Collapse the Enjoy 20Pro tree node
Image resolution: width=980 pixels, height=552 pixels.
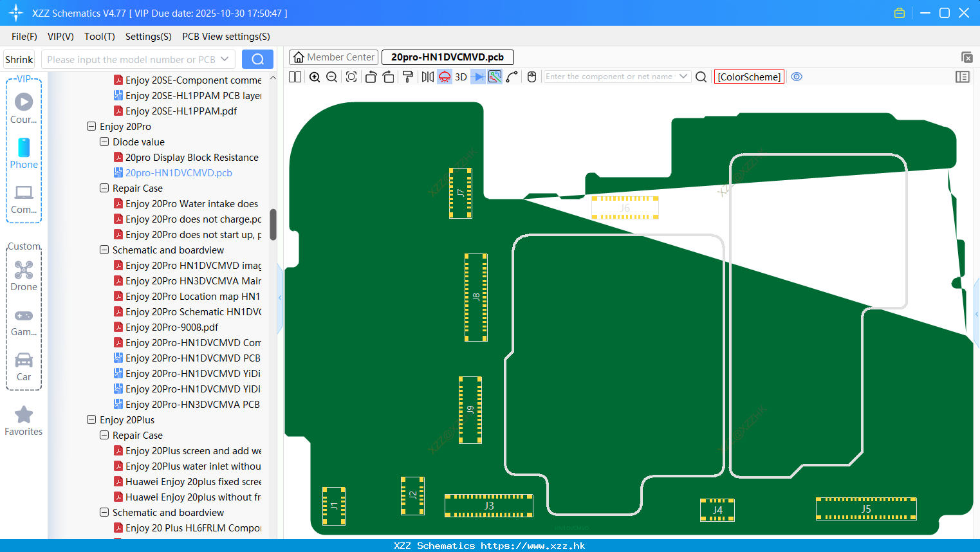[x=91, y=127]
